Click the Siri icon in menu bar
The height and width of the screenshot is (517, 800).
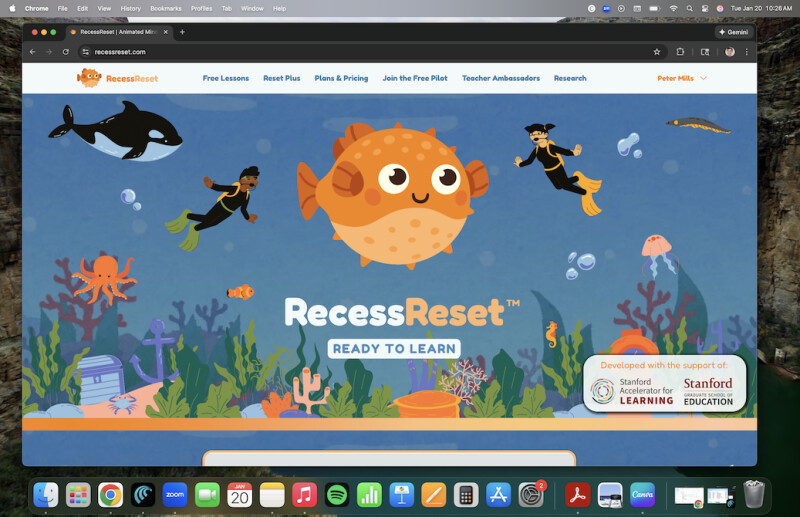pyautogui.click(x=720, y=8)
